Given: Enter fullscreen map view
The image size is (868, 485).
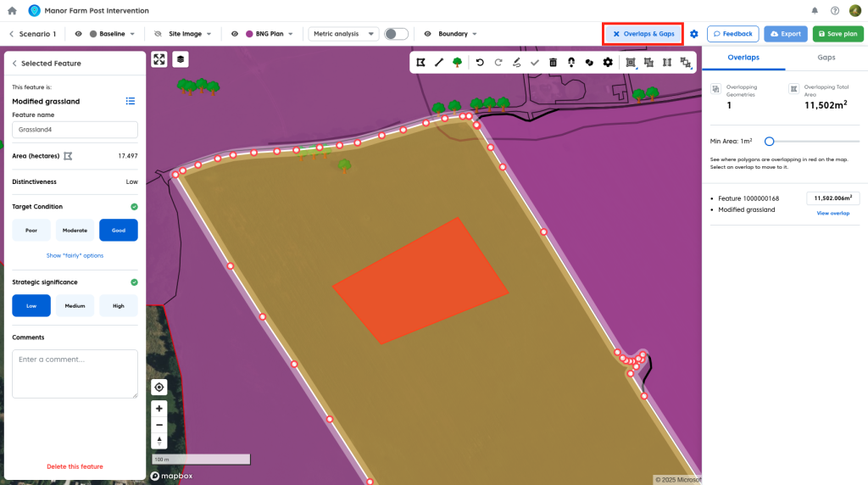Looking at the screenshot, I should pyautogui.click(x=159, y=59).
